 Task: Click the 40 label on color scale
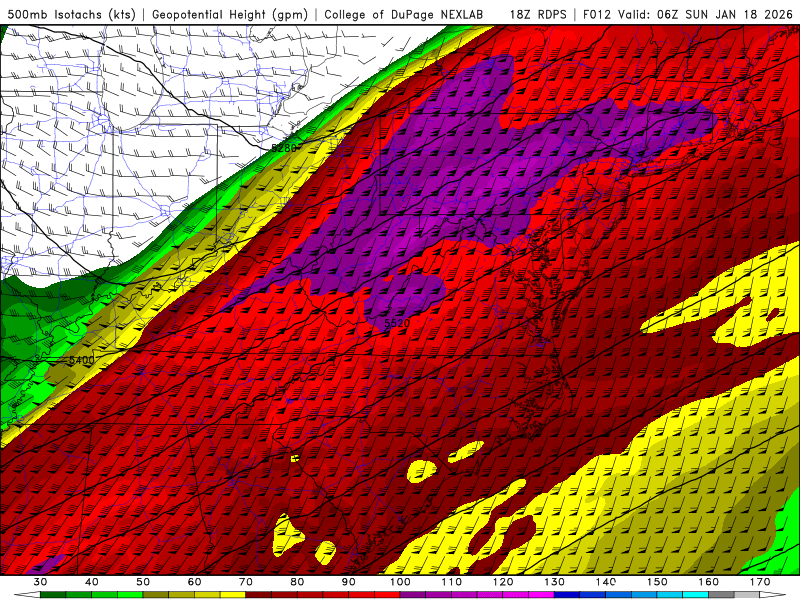pyautogui.click(x=91, y=582)
